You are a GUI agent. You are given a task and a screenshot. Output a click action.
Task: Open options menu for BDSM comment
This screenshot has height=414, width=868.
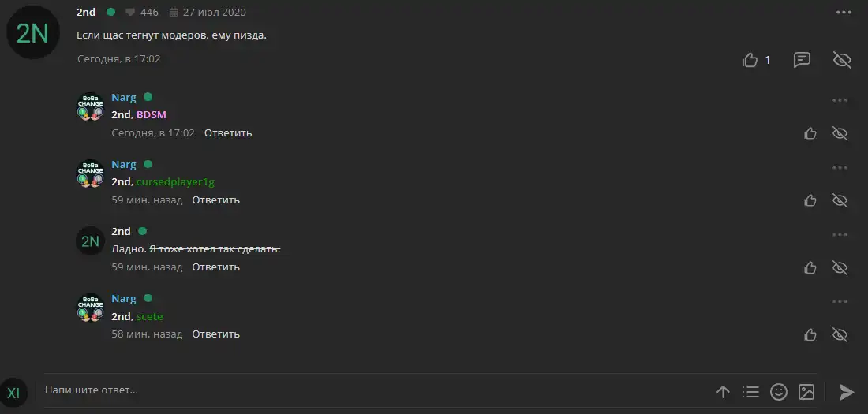click(x=840, y=100)
